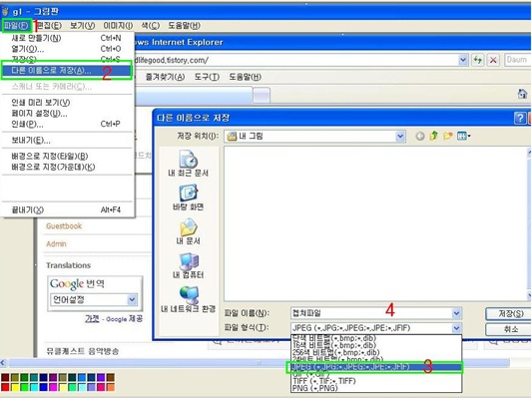Click the 가젯 link under Google 번역
This screenshot has height=398, width=532.
click(92, 318)
